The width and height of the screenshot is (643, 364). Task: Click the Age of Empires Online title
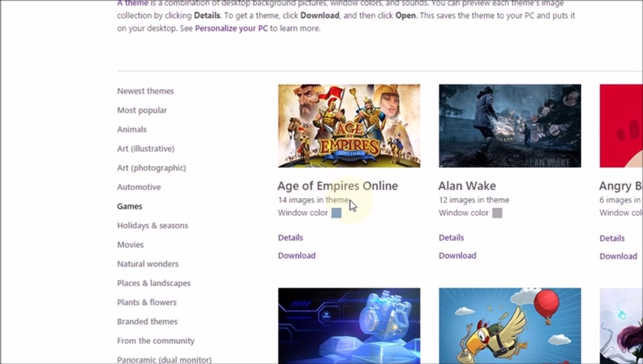tap(338, 186)
